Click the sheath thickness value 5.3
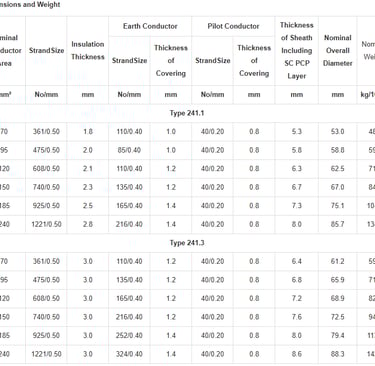The image size is (375, 366). [297, 132]
